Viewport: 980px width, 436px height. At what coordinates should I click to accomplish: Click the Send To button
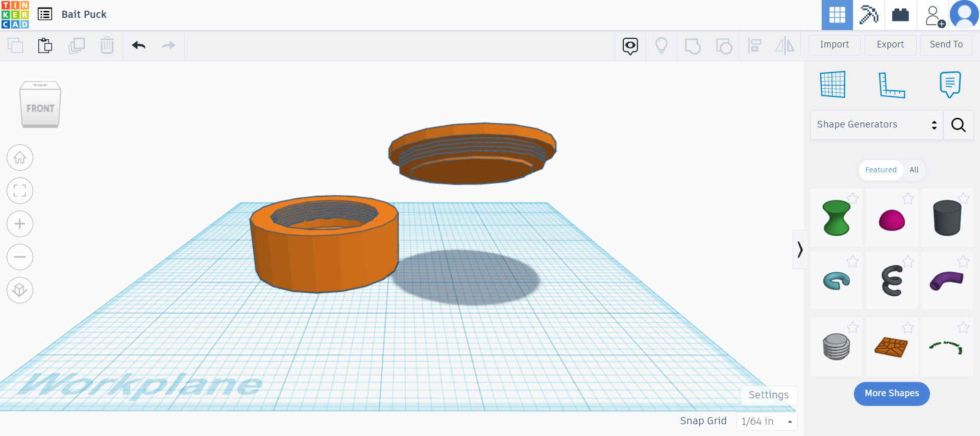click(x=946, y=45)
